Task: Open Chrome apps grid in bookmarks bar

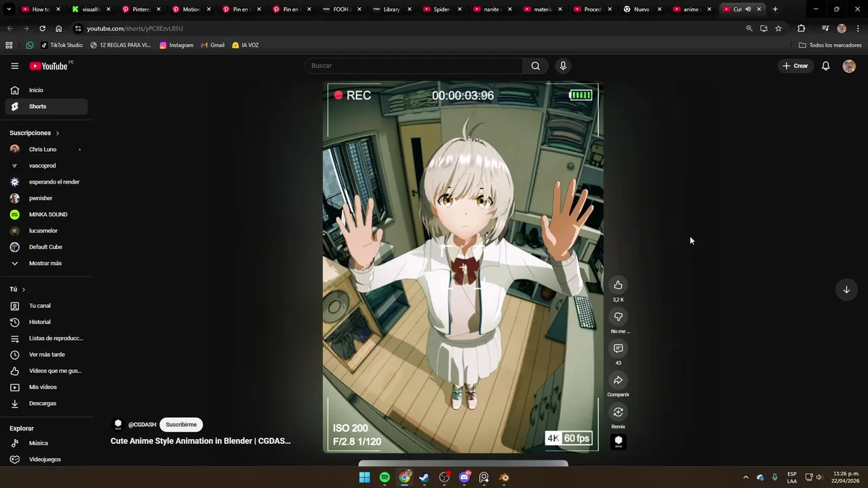Action: [x=9, y=45]
